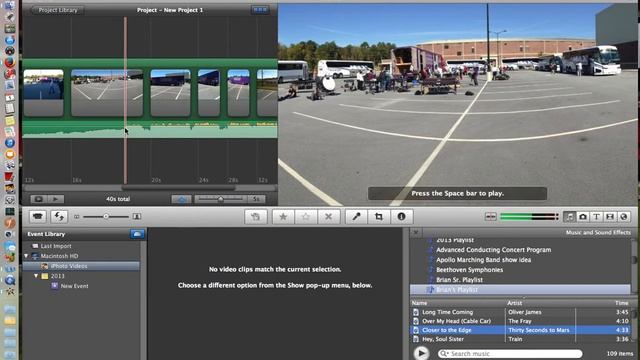640x360 pixels.
Task: Adjust event clip thumbnail size slider
Action: coord(106,217)
